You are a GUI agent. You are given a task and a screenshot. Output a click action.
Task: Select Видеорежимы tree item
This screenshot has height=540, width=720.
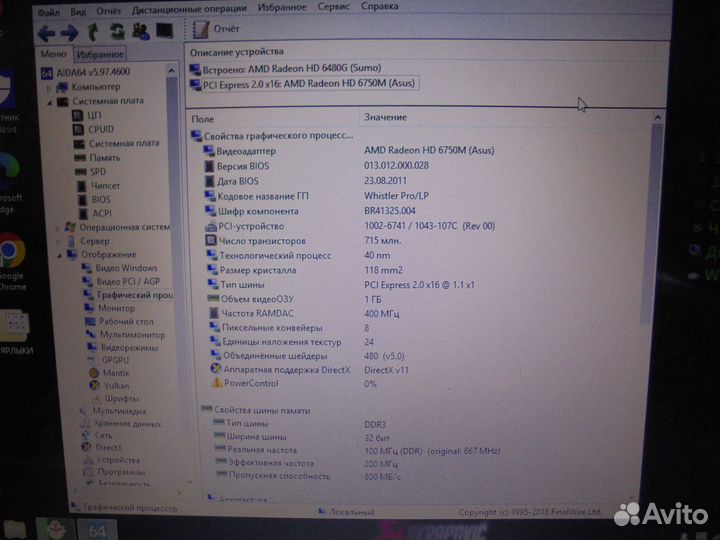123,348
